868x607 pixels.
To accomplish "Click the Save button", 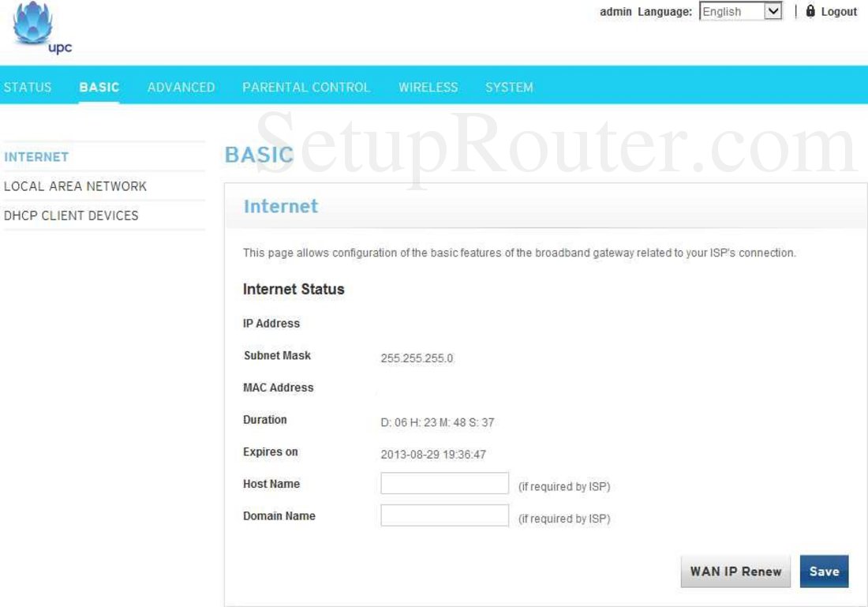I will [824, 571].
